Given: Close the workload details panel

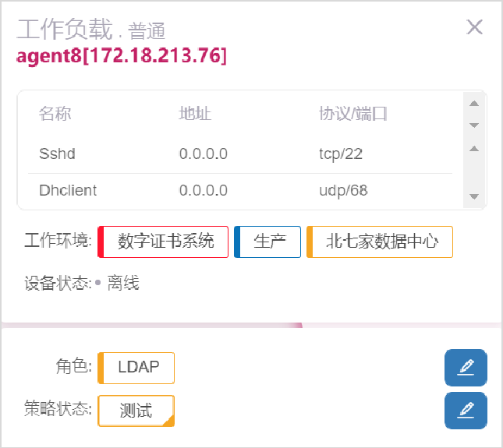Looking at the screenshot, I should [474, 26].
